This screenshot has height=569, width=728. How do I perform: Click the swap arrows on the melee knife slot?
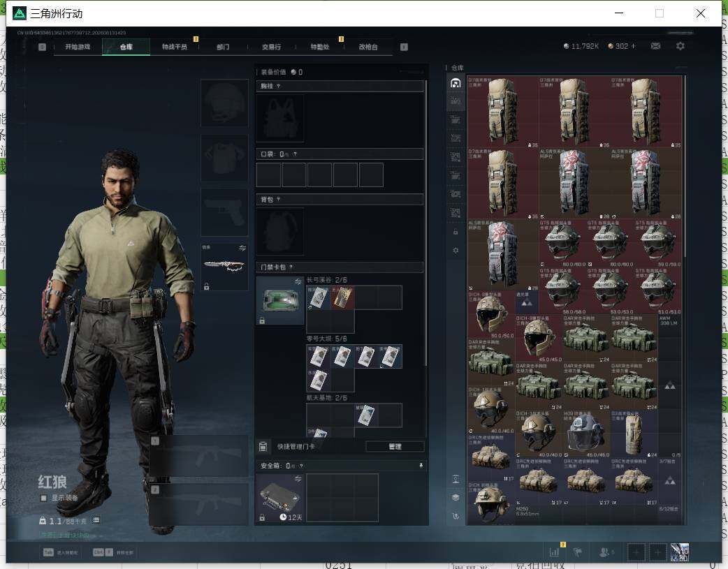[242, 249]
